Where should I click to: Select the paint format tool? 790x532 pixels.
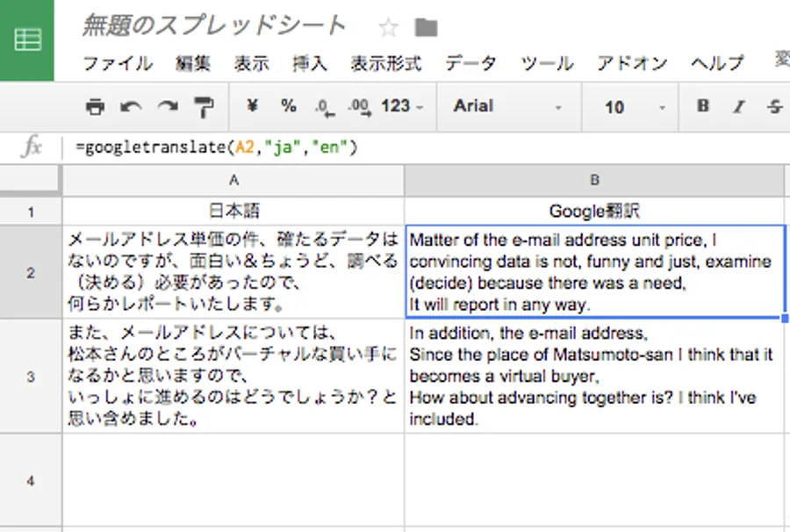click(x=204, y=107)
